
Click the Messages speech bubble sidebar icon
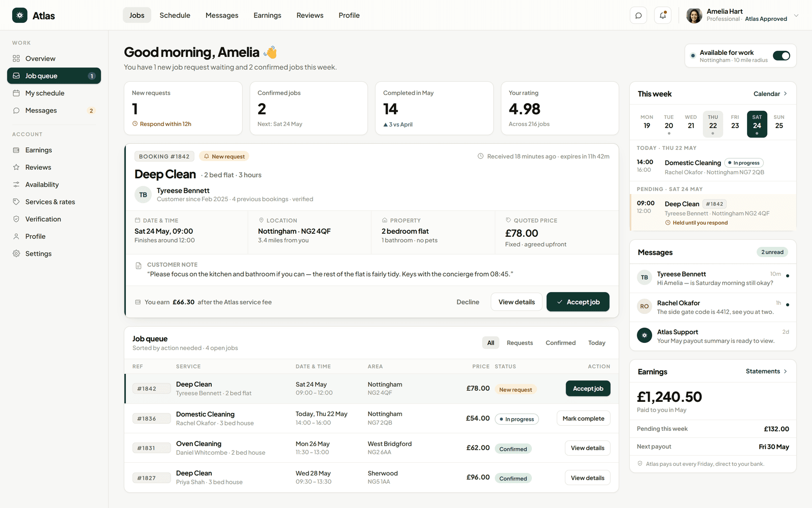16,110
